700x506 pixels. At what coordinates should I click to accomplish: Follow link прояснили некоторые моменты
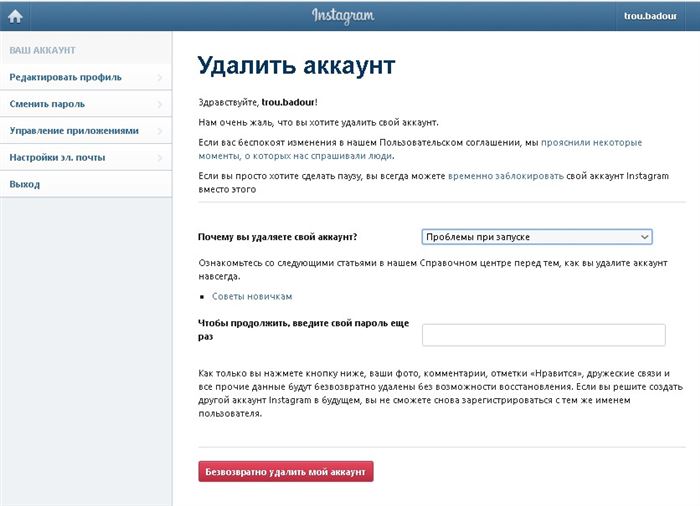pos(591,143)
